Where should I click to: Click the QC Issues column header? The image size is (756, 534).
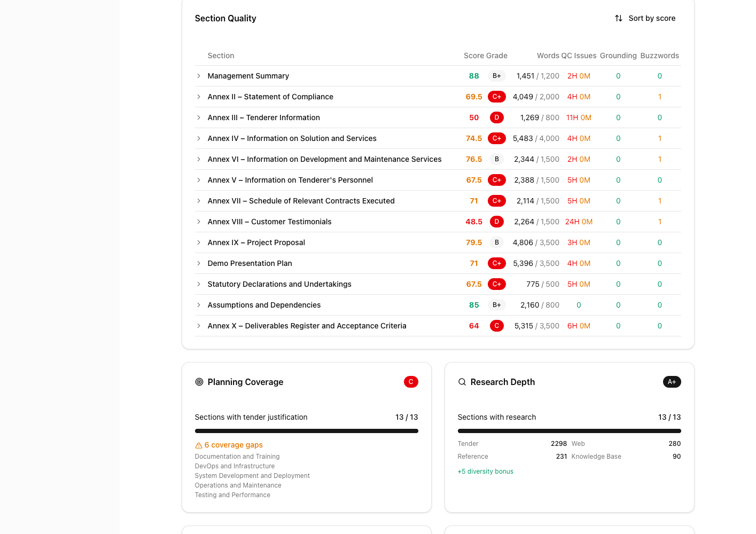coord(579,56)
